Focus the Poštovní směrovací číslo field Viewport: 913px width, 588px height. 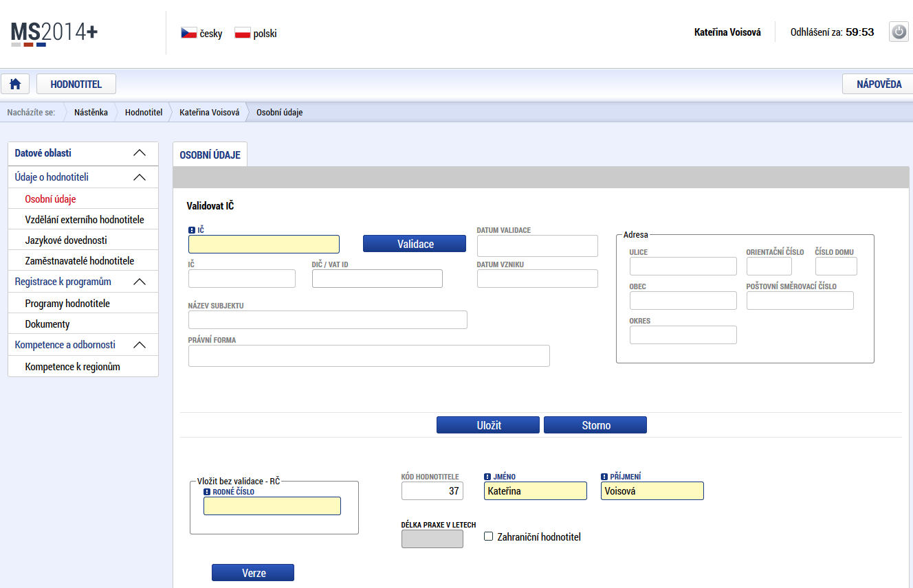pos(800,300)
